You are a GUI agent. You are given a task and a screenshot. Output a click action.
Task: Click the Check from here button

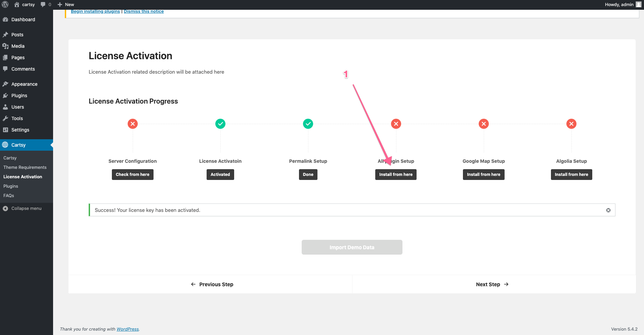(x=133, y=175)
